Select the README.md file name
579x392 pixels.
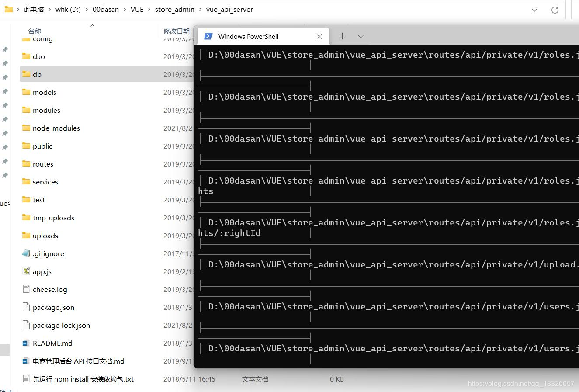click(x=52, y=343)
